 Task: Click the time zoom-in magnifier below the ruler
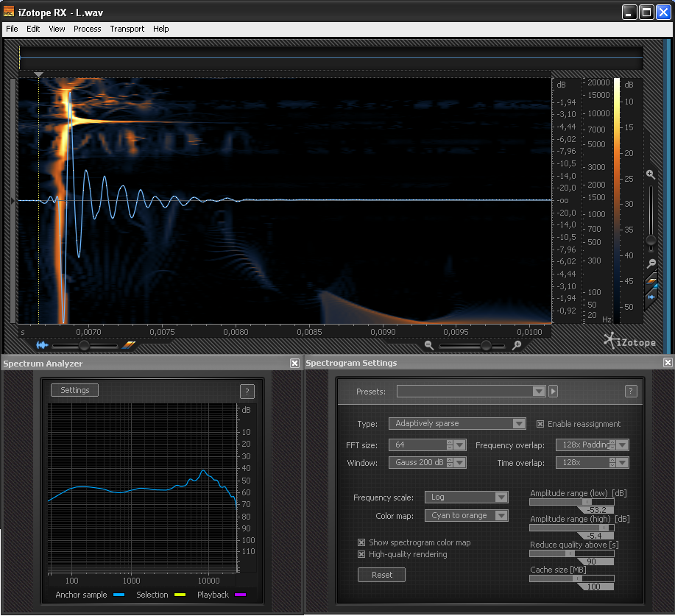(x=517, y=345)
